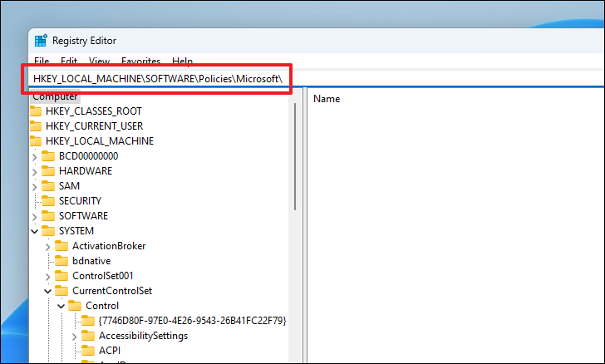
Task: Expand the SOFTWARE key
Action: [x=35, y=217]
